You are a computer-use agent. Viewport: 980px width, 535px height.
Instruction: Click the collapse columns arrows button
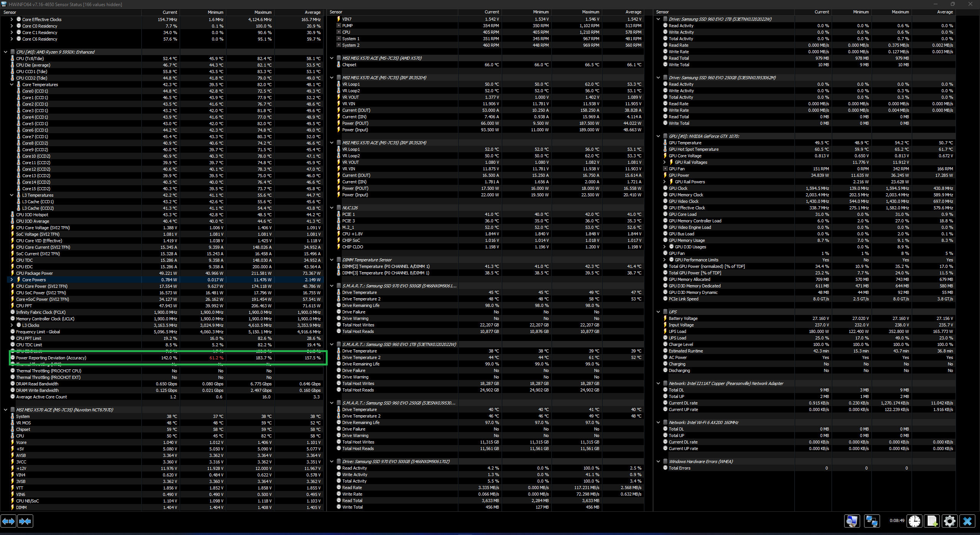click(x=25, y=521)
